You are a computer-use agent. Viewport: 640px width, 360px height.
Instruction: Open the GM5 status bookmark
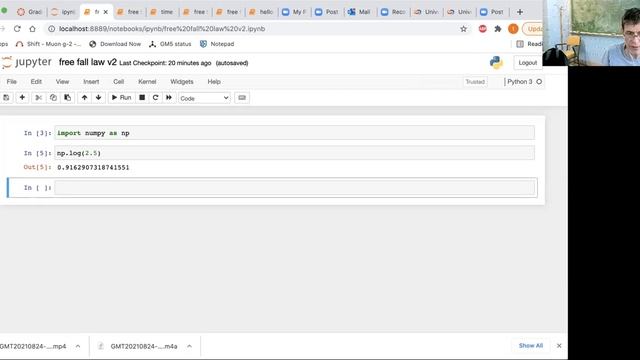170,44
